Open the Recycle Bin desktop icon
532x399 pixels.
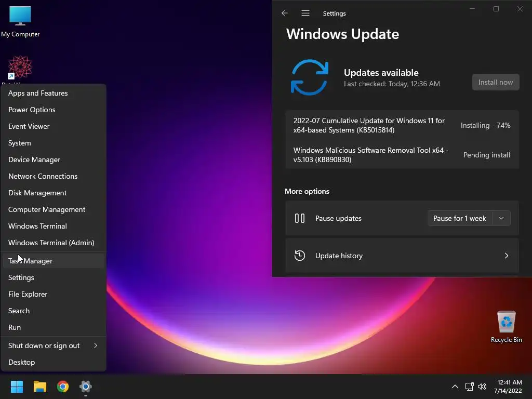point(506,327)
